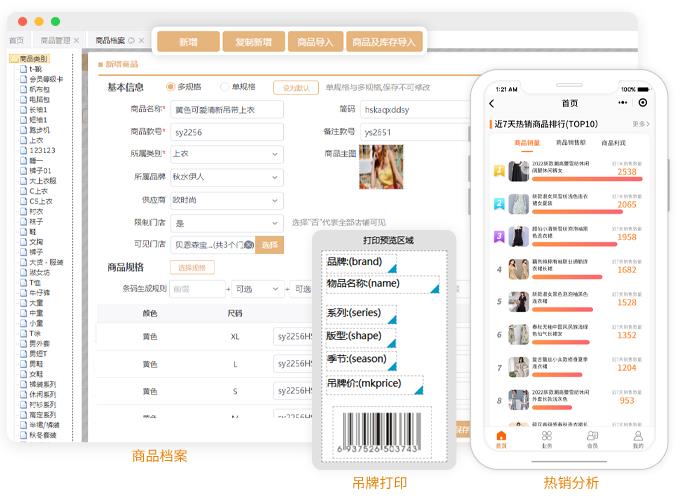Tap the 首页 home icon in phone nav
Viewport: 678px width, 500px height.
coord(502,439)
